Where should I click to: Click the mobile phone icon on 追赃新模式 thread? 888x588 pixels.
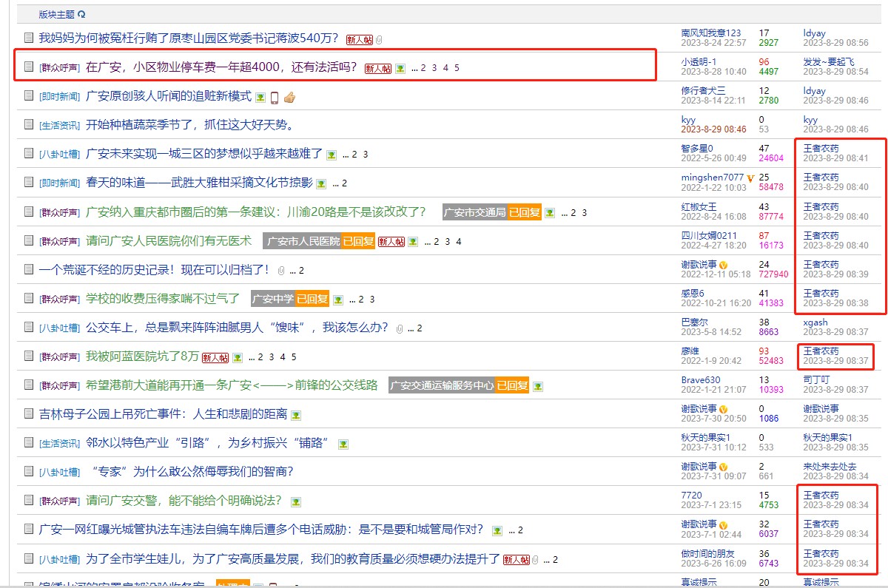(274, 97)
